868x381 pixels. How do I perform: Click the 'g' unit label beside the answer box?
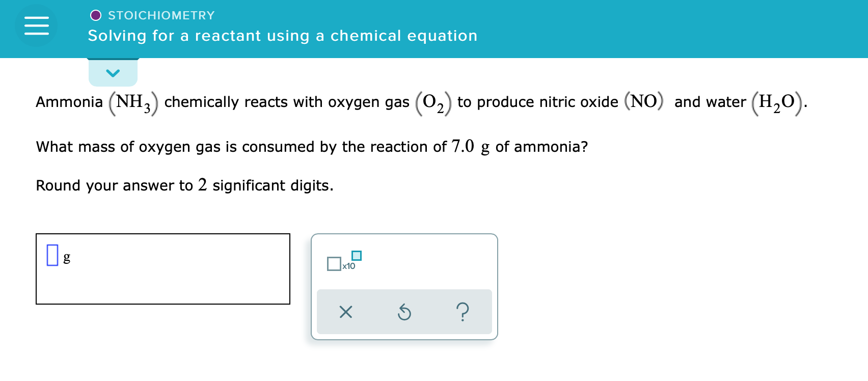pyautogui.click(x=67, y=257)
